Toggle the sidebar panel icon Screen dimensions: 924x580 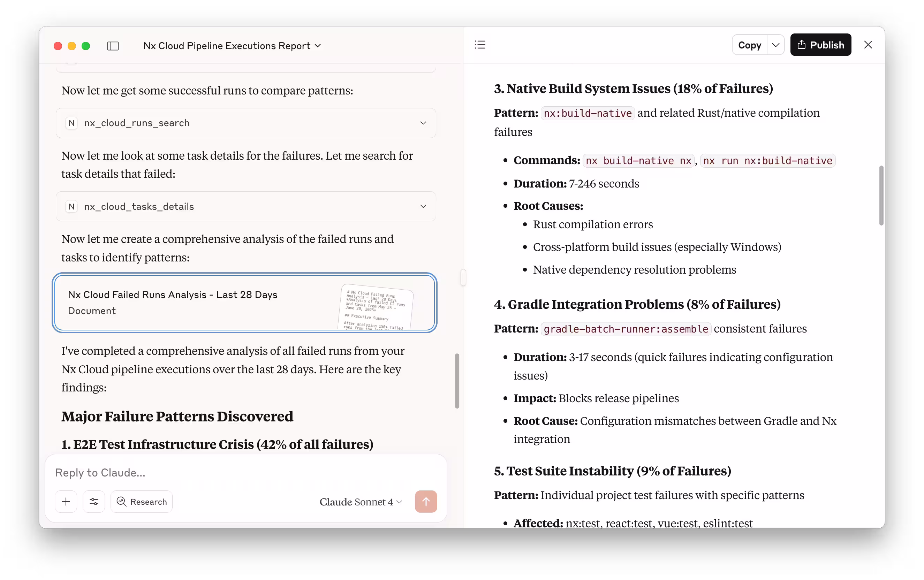point(113,46)
